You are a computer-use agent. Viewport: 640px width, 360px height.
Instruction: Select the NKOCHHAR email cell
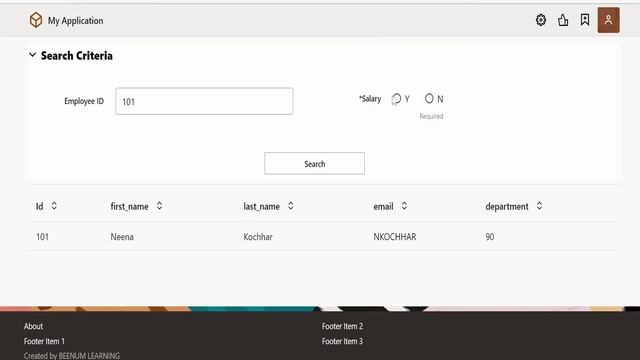[x=395, y=237]
